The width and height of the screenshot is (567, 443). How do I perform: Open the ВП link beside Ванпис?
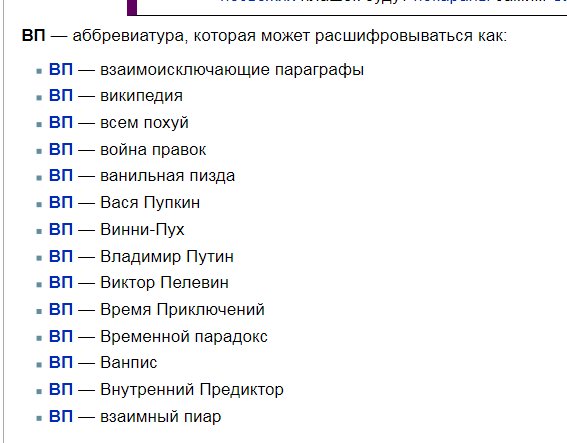61,363
